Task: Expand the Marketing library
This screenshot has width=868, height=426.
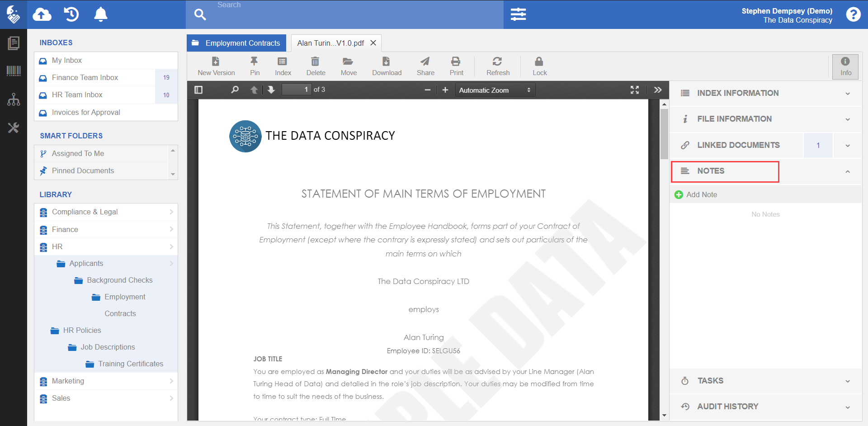Action: (x=106, y=381)
